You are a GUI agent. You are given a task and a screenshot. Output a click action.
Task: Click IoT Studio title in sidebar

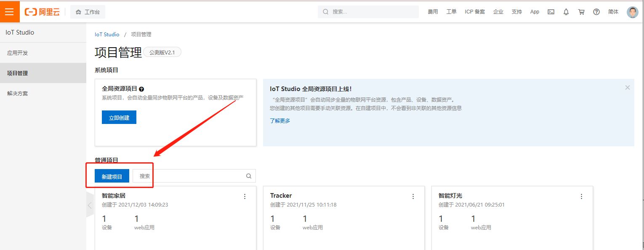click(20, 32)
